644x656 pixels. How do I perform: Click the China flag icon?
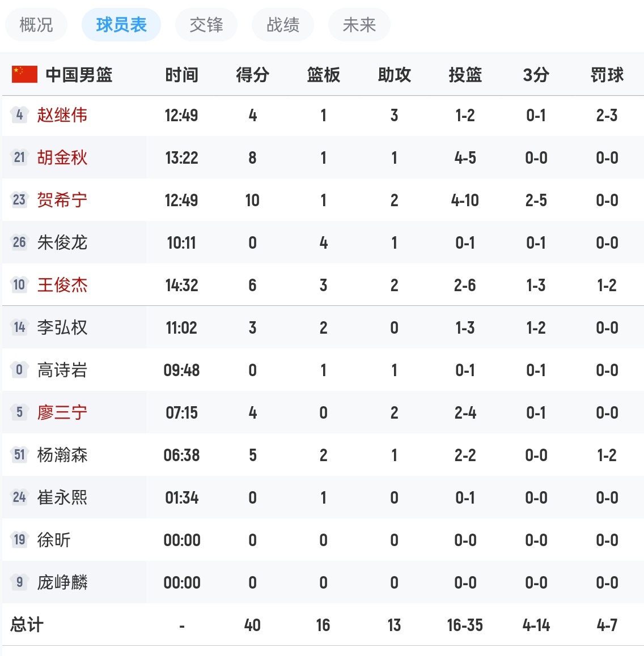24,74
